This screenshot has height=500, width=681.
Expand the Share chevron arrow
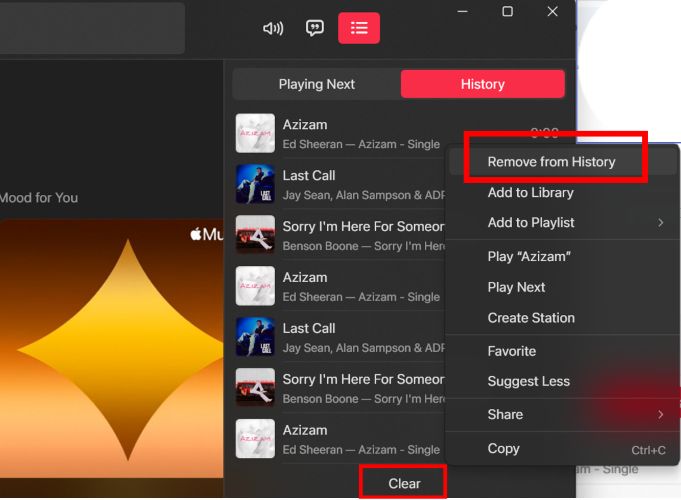pos(660,414)
